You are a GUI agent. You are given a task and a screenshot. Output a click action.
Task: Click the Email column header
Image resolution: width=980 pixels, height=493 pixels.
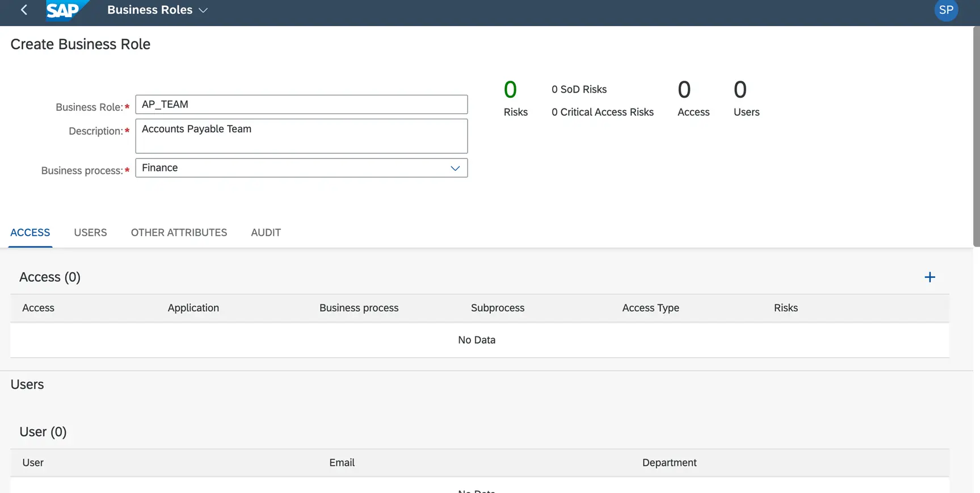tap(342, 463)
